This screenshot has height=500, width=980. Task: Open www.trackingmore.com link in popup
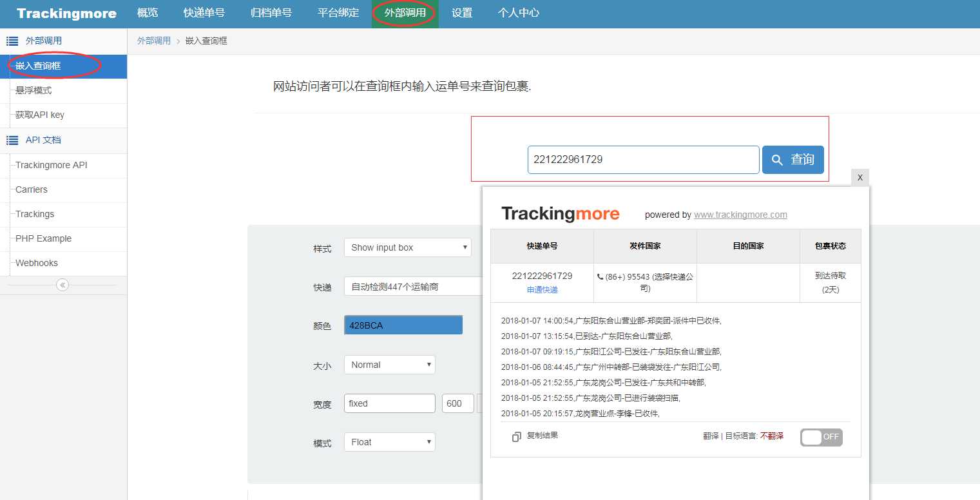pos(740,215)
